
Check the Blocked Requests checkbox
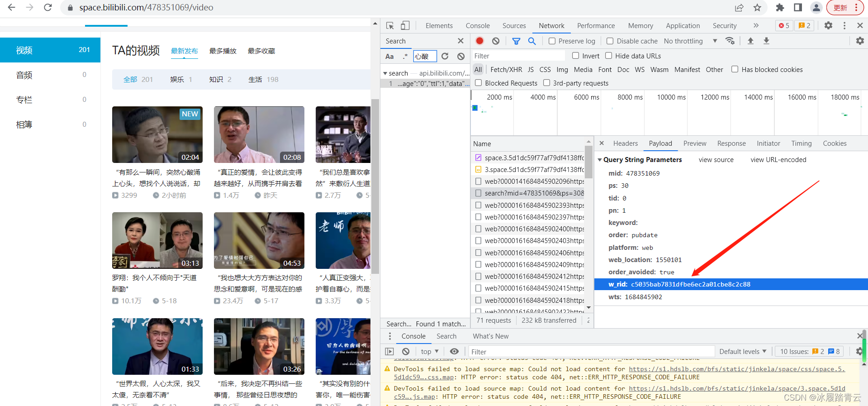(478, 83)
